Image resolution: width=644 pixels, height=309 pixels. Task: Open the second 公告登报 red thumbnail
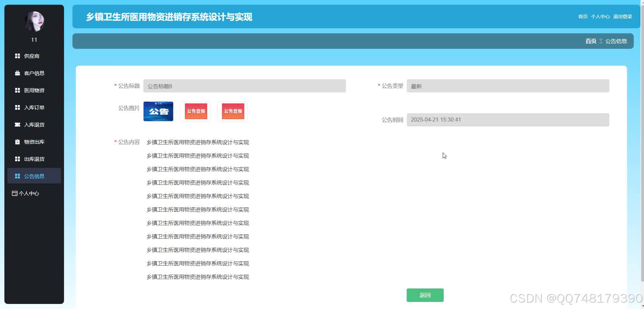[233, 111]
